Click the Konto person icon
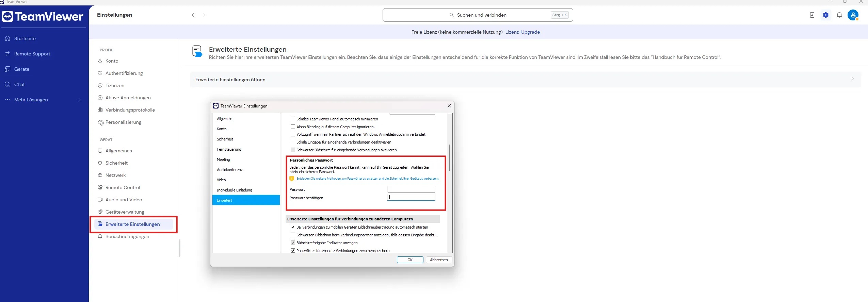The width and height of the screenshot is (868, 302). tap(100, 61)
